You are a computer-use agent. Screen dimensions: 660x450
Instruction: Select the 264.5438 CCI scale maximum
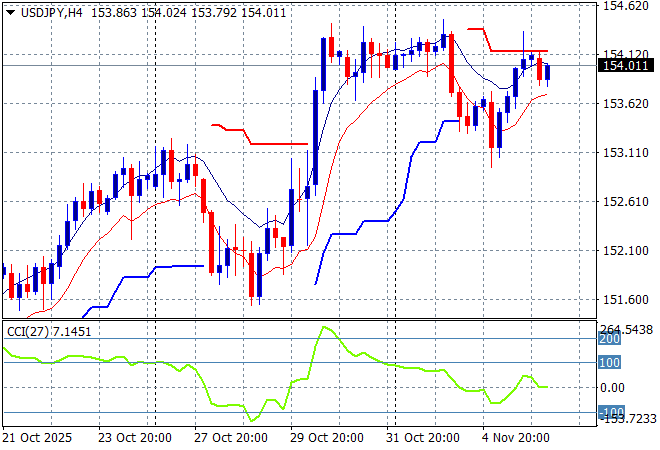[x=626, y=330]
